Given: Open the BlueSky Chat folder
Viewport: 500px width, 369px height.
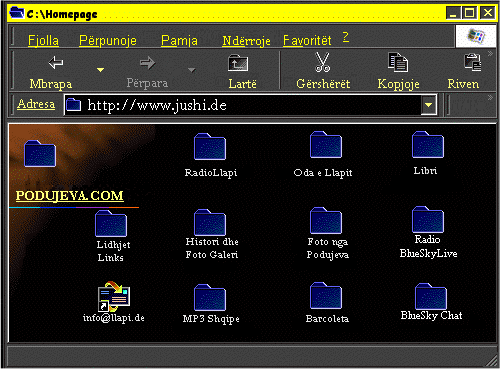Looking at the screenshot, I should [431, 296].
